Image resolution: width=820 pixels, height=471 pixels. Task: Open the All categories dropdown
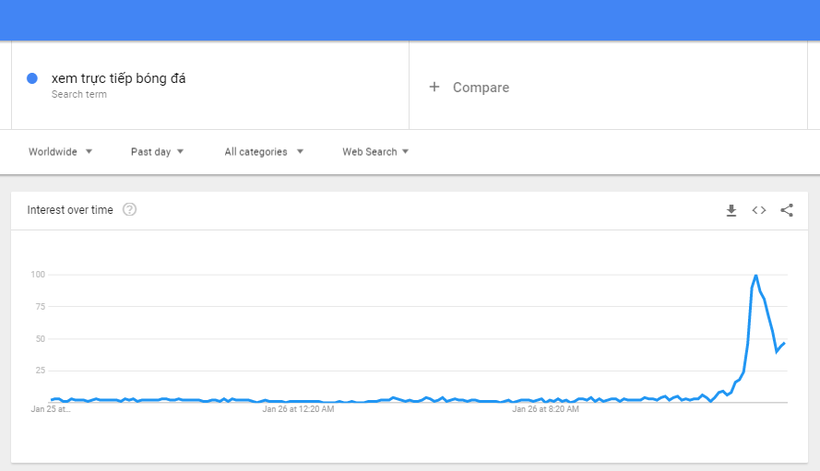264,152
